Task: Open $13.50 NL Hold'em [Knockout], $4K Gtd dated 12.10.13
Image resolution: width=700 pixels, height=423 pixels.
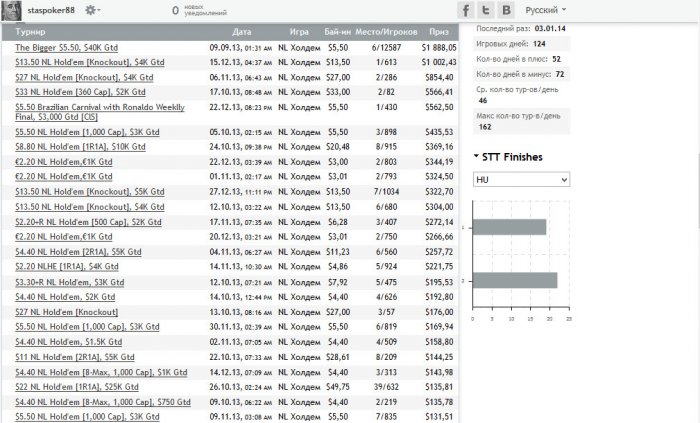Action: click(x=90, y=207)
